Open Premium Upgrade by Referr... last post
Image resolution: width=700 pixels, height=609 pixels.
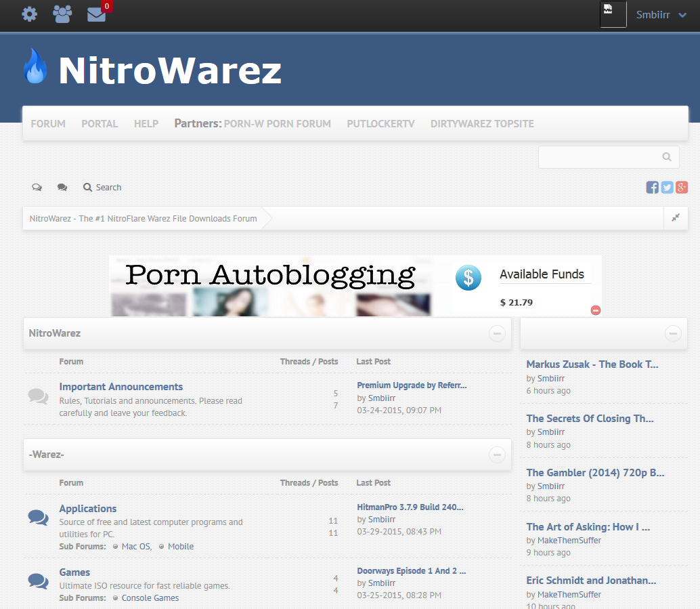pyautogui.click(x=412, y=385)
